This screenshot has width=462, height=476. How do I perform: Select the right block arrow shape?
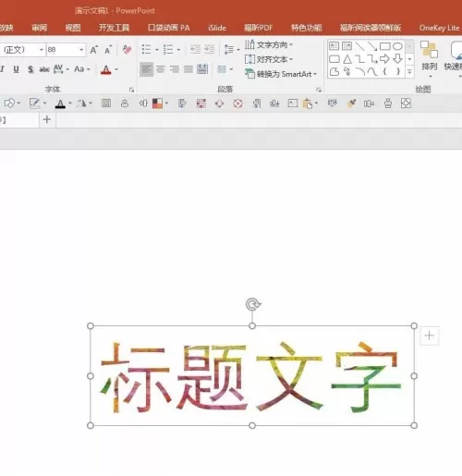[384, 58]
